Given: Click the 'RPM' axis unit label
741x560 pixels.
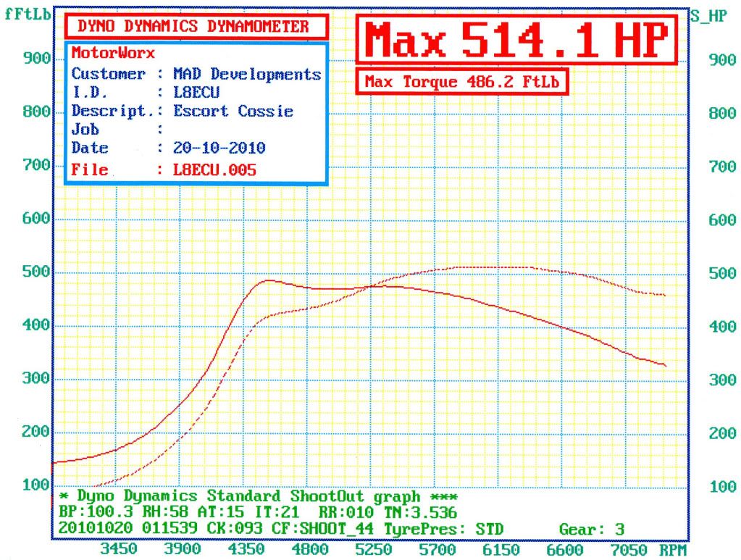Looking at the screenshot, I should (673, 550).
